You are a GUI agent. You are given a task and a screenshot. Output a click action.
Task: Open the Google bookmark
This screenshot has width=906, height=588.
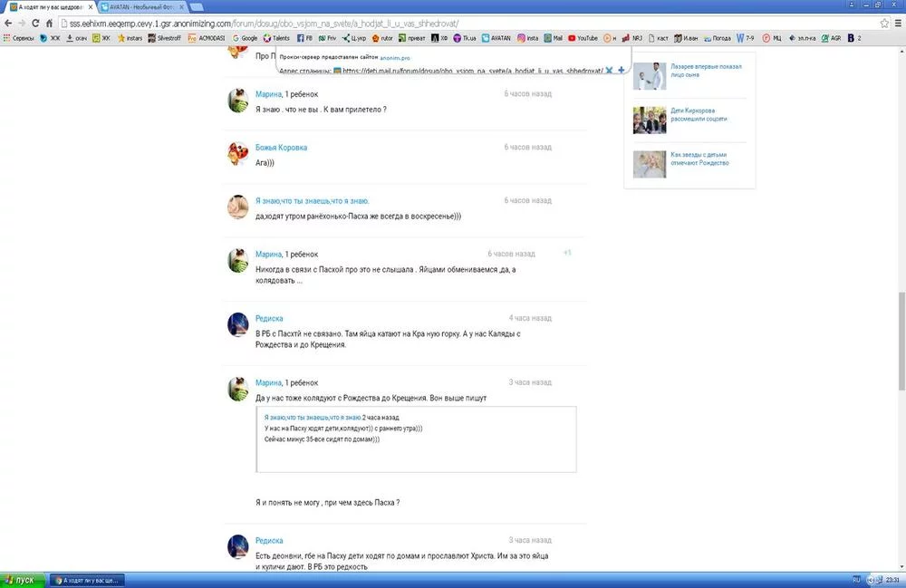click(x=245, y=38)
